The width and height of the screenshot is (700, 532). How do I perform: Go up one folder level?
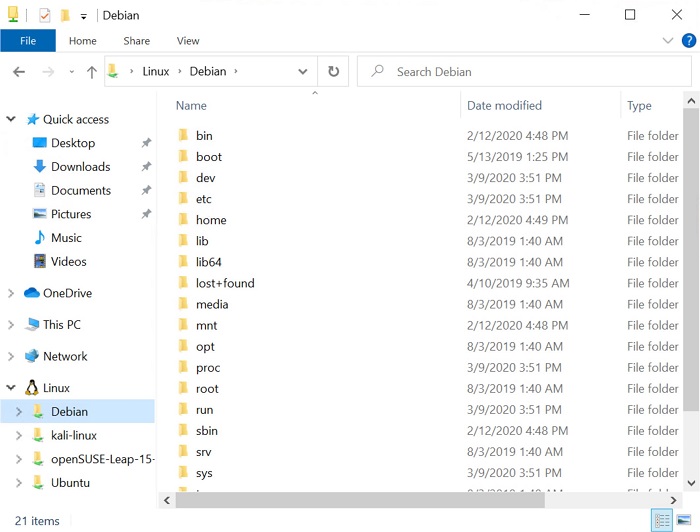92,71
